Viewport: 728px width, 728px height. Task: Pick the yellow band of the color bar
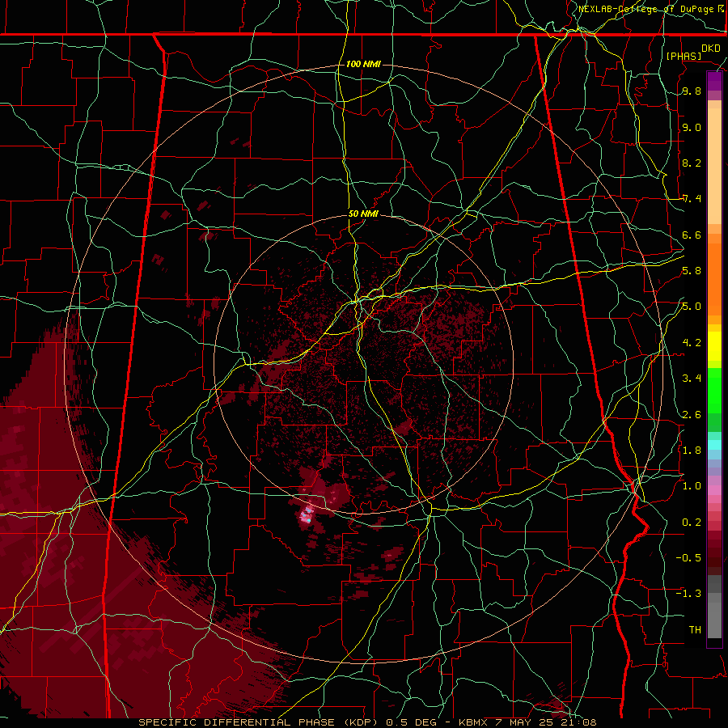(714, 346)
